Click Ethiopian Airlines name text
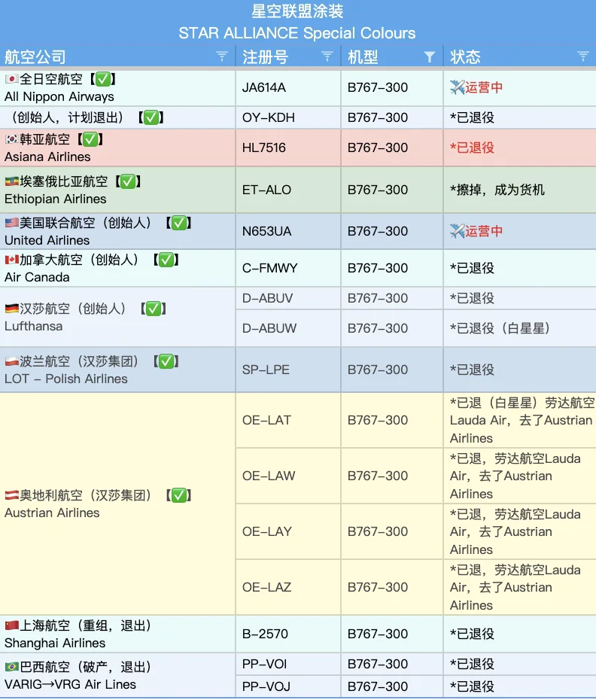 (56, 199)
